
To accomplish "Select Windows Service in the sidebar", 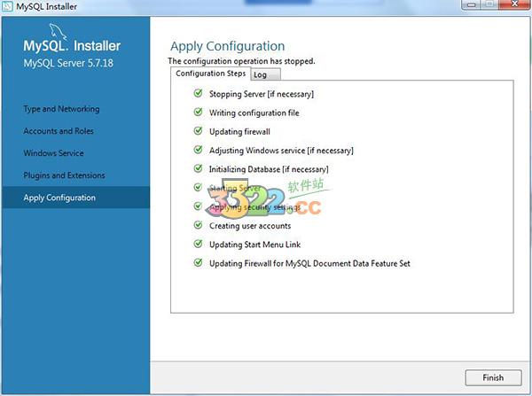I will [53, 153].
